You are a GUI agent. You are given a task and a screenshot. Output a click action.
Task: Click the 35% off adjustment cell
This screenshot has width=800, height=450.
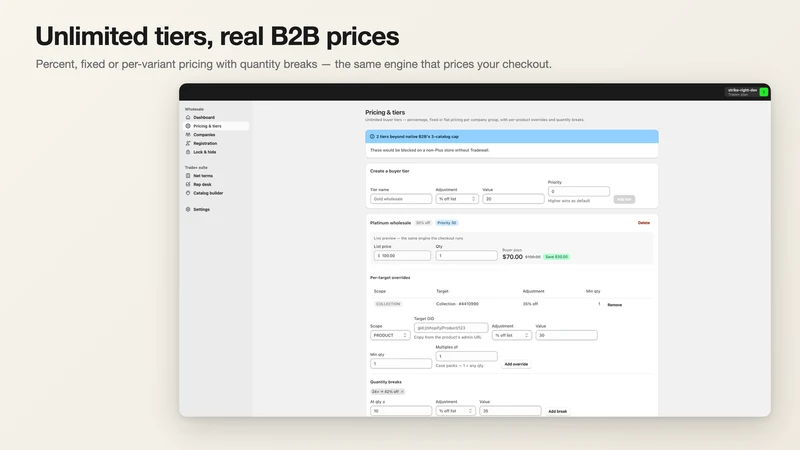coord(530,304)
